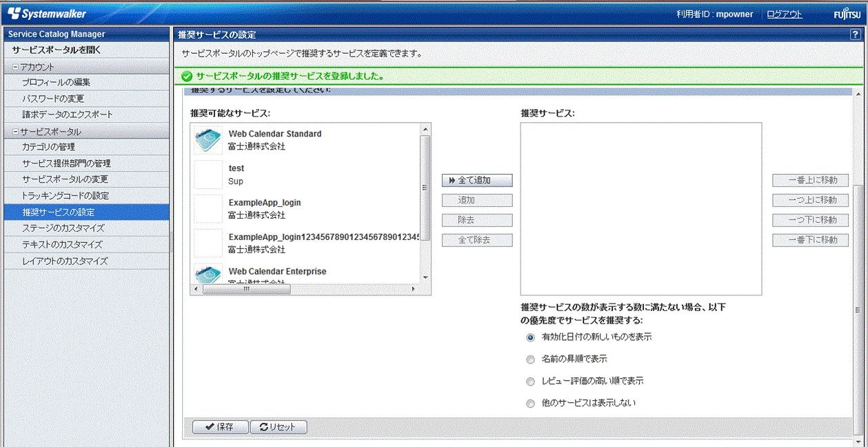Click the ExampleApp_login service placeholder thumbnail
This screenshot has height=447, width=868.
point(208,209)
